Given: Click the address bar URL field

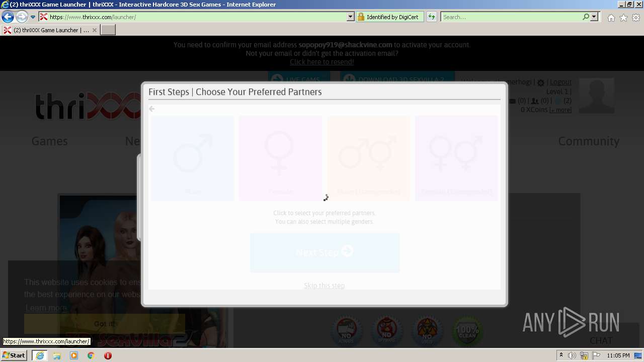Looking at the screenshot, I should pyautogui.click(x=193, y=17).
